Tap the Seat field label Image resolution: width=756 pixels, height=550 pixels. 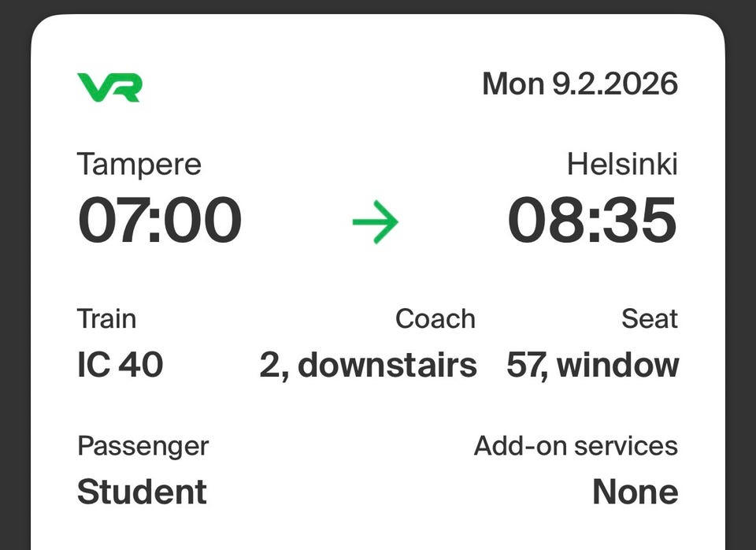(650, 319)
